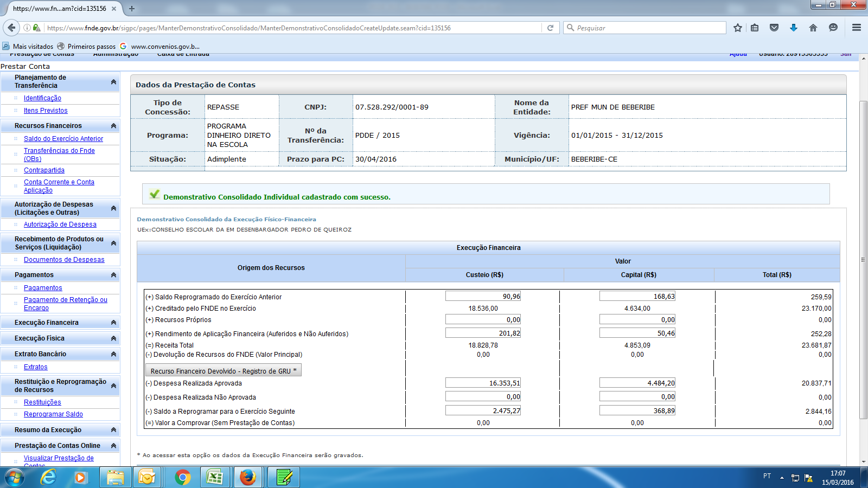Toggle the Planejamento de Transferência section

(x=113, y=82)
